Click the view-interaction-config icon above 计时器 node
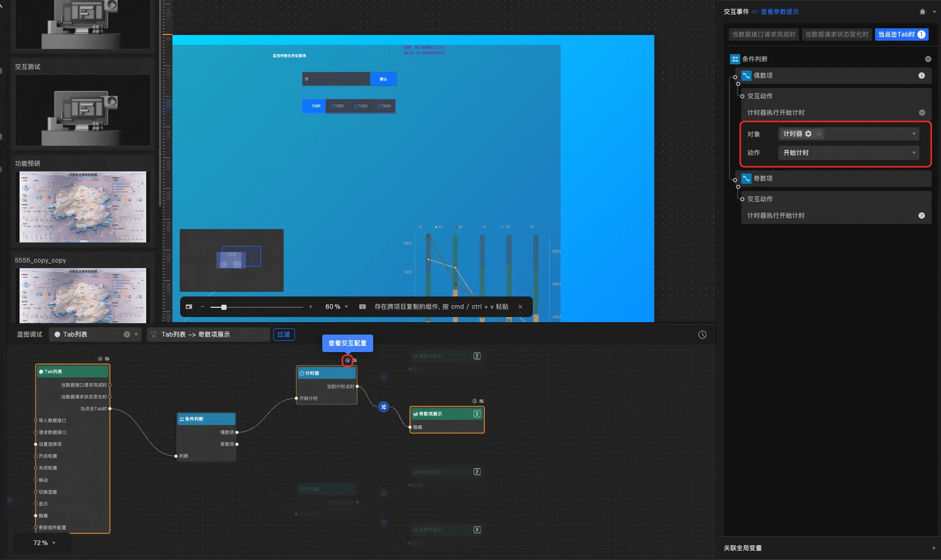This screenshot has width=941, height=560. click(x=347, y=361)
